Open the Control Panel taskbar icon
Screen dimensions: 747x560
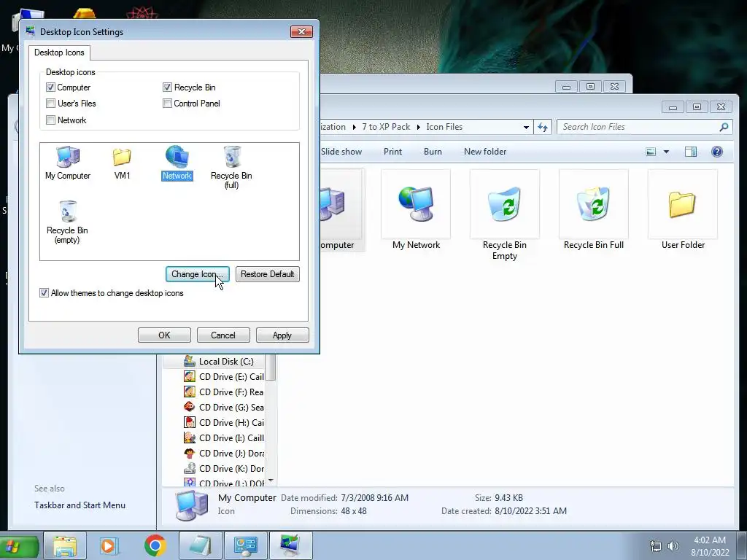(x=245, y=545)
